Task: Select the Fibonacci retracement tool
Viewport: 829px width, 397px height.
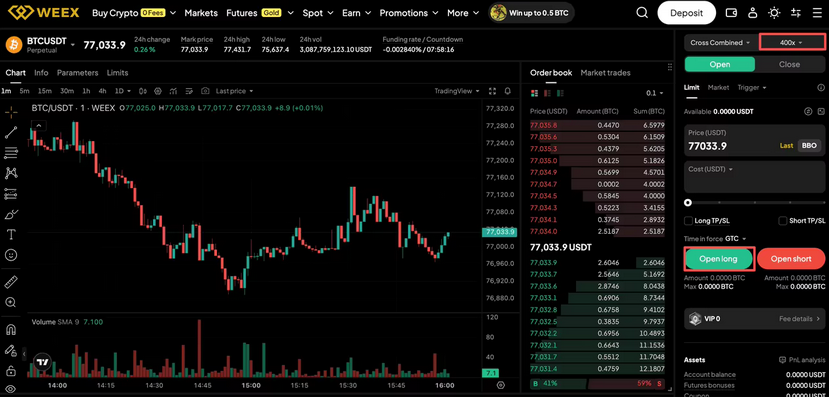Action: pos(11,153)
